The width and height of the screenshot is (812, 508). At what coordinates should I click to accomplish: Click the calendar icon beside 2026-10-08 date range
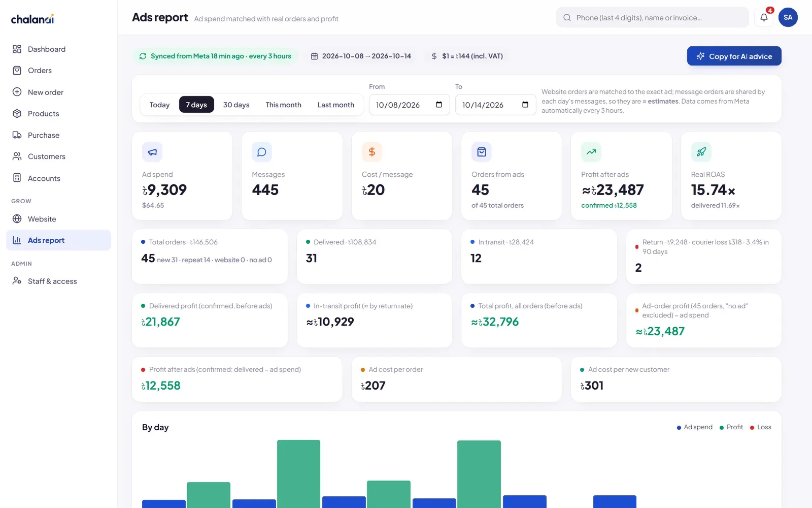coord(315,56)
